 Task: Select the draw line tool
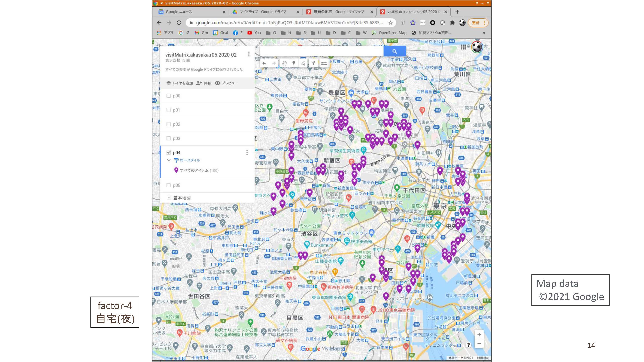(x=303, y=63)
